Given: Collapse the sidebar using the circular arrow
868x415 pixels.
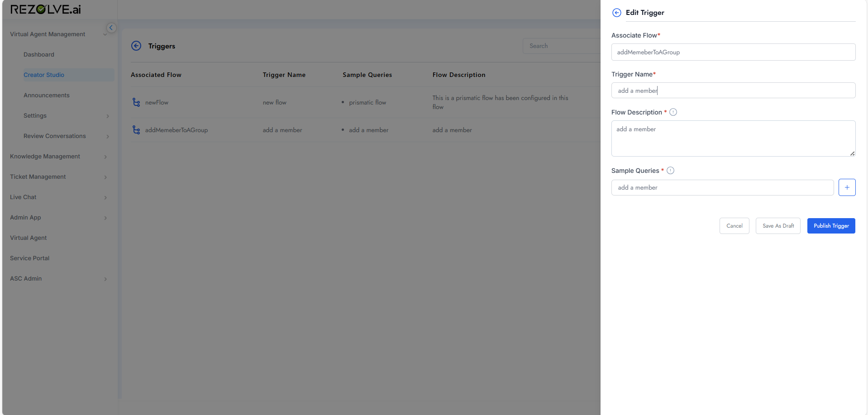Looking at the screenshot, I should point(111,28).
